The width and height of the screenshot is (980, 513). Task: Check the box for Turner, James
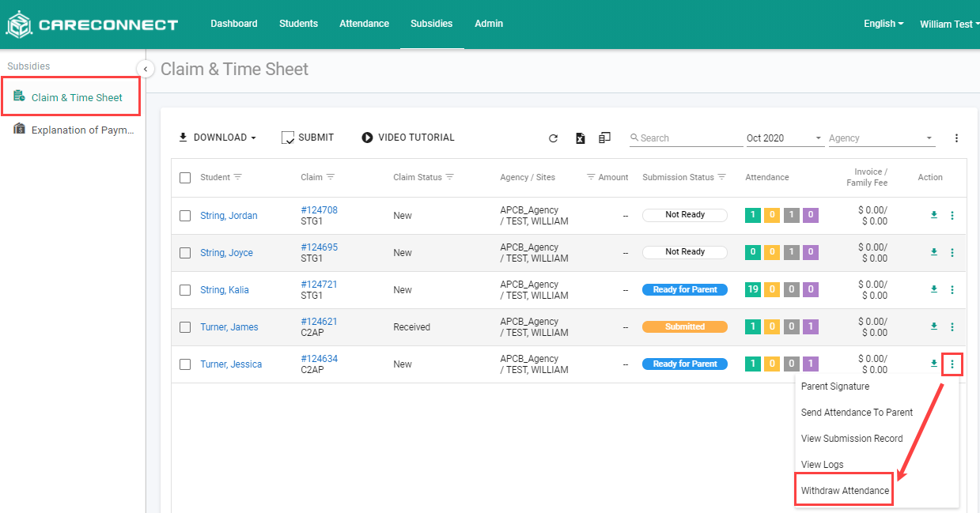tap(185, 327)
